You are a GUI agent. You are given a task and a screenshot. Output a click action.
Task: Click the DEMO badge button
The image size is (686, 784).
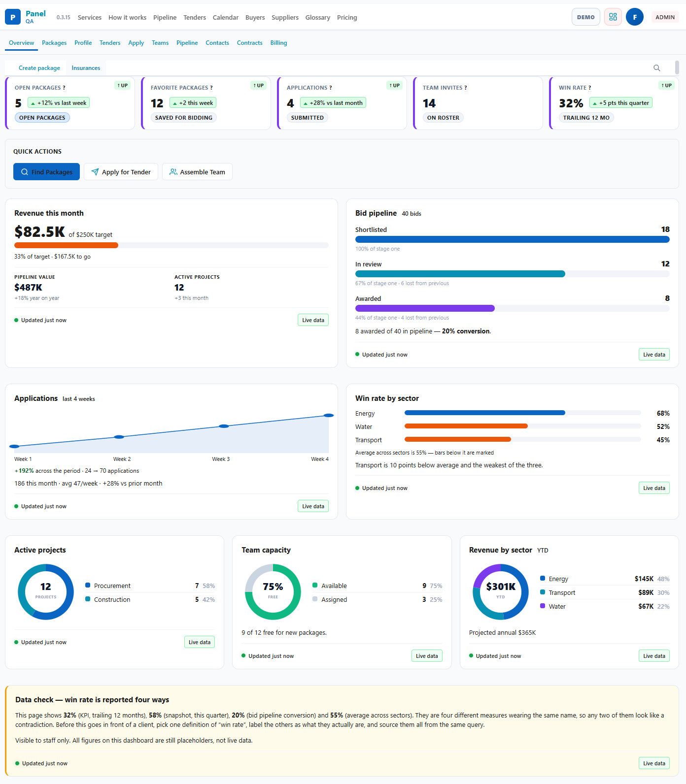coord(586,17)
